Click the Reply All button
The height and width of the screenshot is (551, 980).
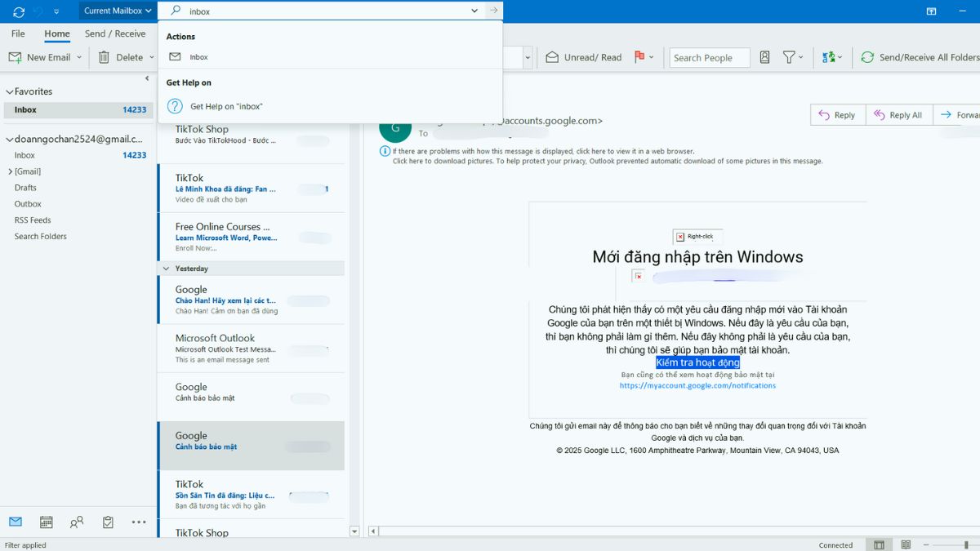pyautogui.click(x=898, y=115)
